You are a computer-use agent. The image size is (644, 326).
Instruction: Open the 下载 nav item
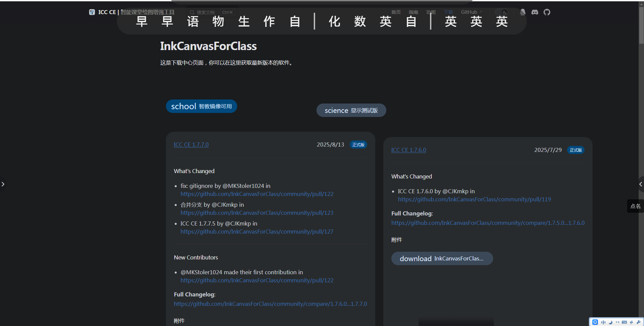point(448,12)
